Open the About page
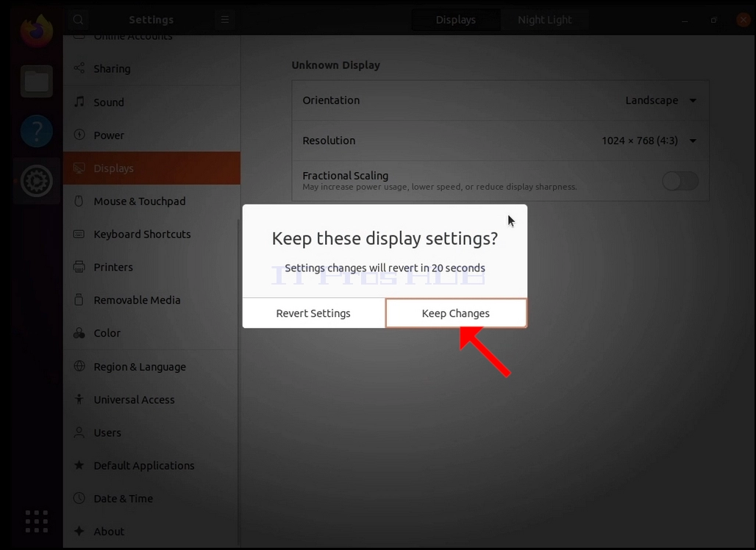 [151, 531]
